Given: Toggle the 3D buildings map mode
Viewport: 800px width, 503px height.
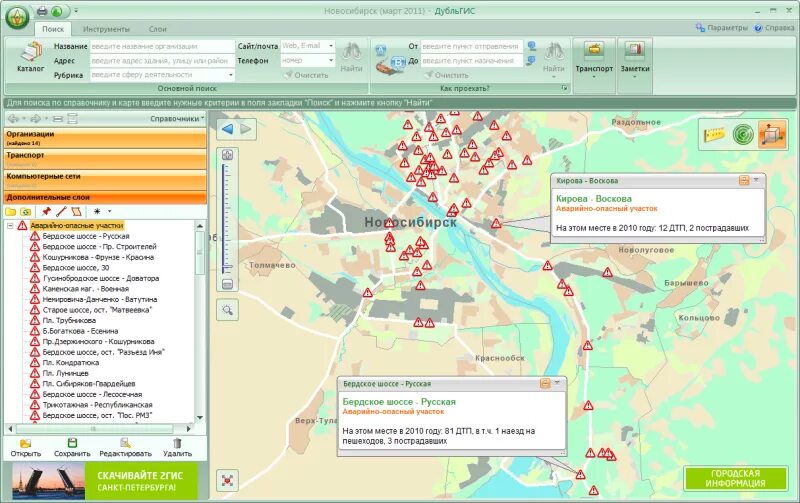Looking at the screenshot, I should click(771, 135).
